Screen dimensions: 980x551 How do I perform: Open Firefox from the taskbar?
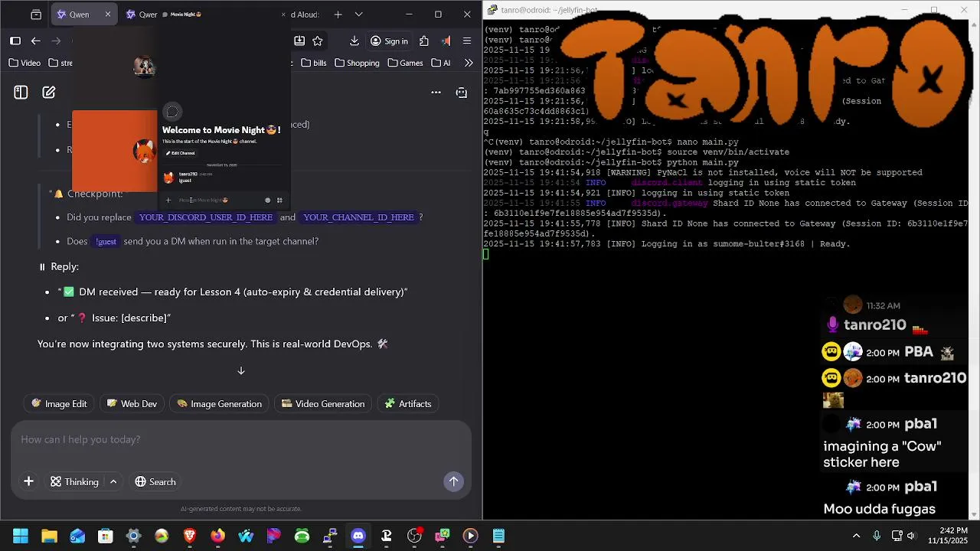pos(218,536)
